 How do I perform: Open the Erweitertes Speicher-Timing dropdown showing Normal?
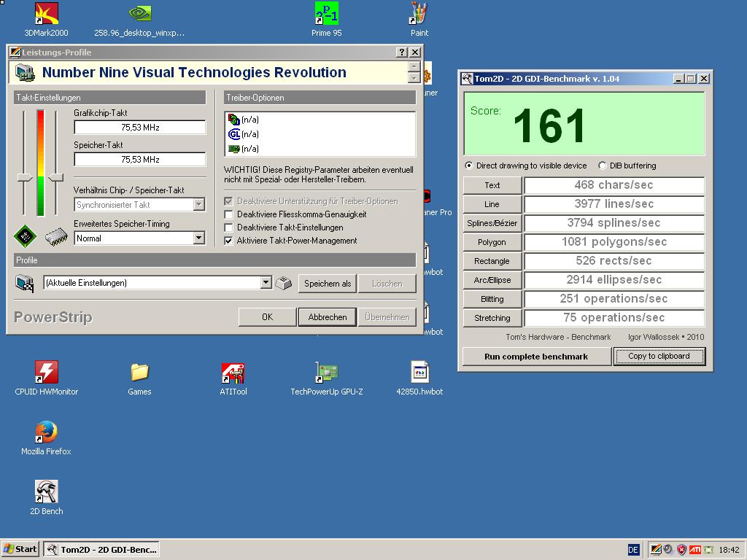pyautogui.click(x=199, y=238)
